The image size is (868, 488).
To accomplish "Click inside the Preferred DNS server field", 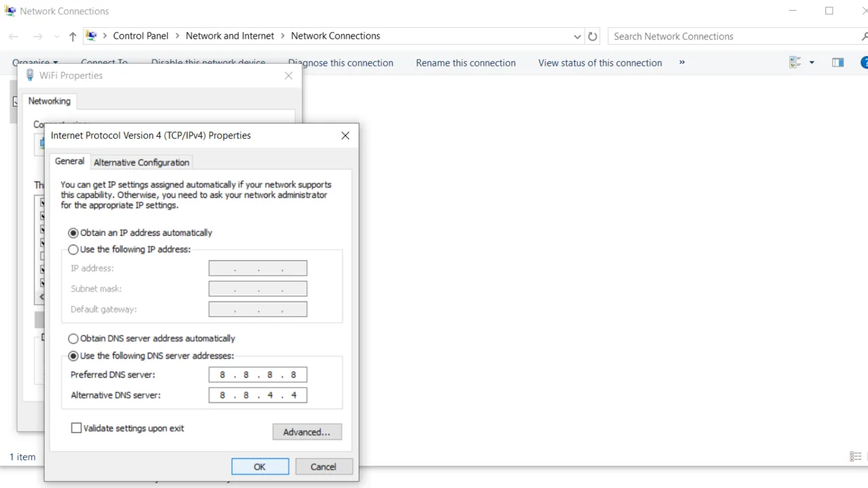I will click(258, 374).
